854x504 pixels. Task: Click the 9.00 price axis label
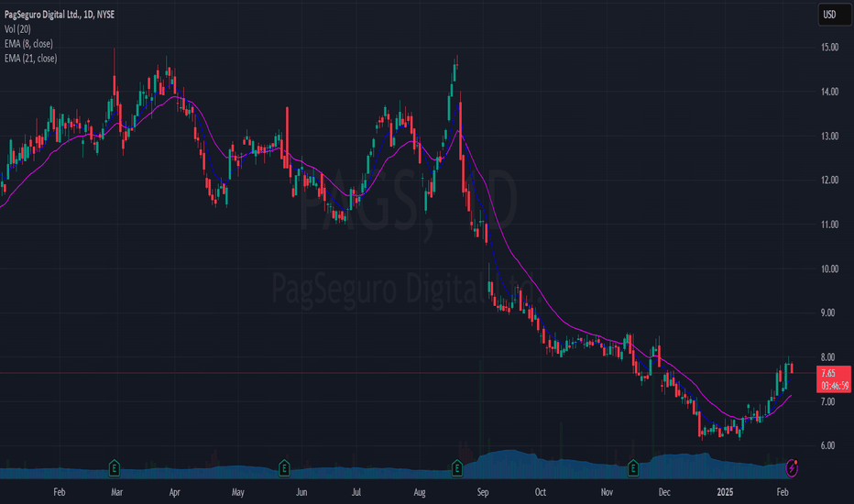[x=827, y=312]
